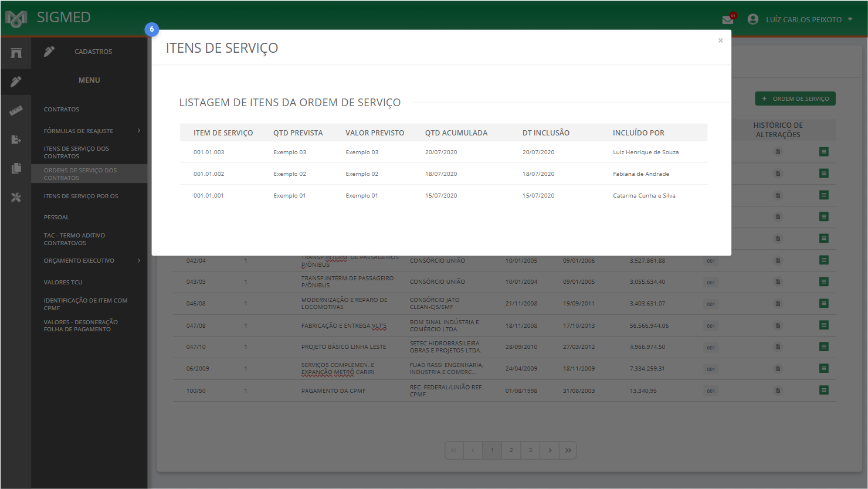Open TAC - Termo Aditivo Contrato/OS
Screen dimensions: 868x489
click(x=74, y=239)
